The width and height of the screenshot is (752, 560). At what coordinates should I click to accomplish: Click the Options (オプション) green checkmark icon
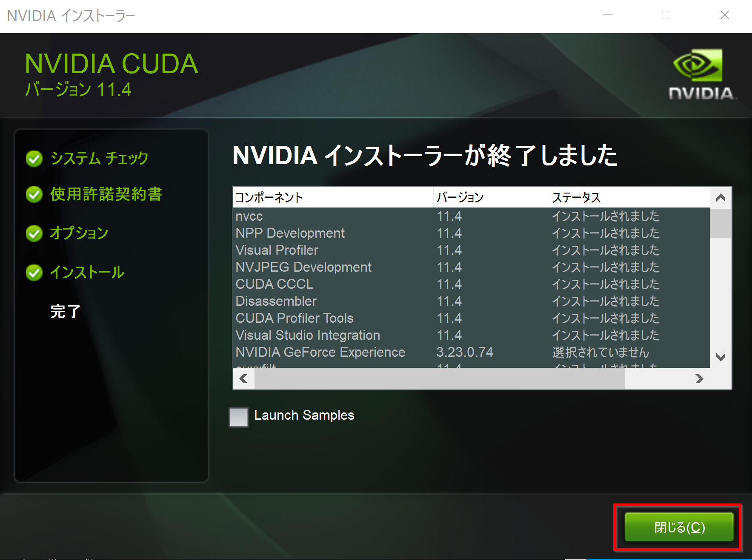34,233
